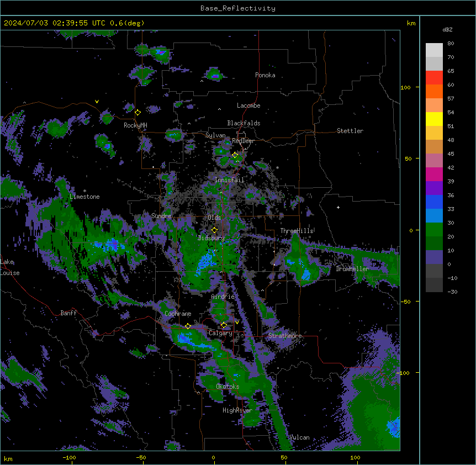This screenshot has height=465, width=476.
Task: Select the HighRiver label
Action: point(237,410)
